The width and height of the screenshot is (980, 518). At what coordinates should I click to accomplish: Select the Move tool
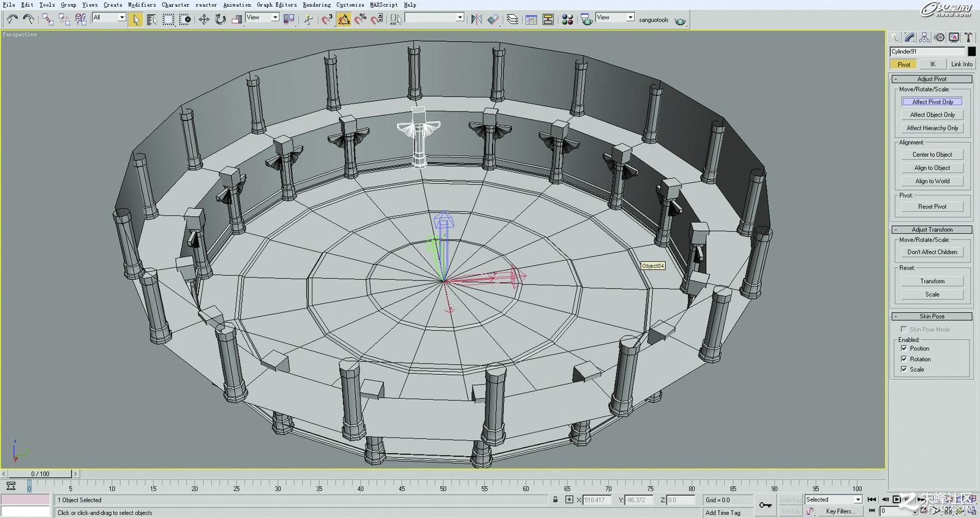pyautogui.click(x=204, y=20)
